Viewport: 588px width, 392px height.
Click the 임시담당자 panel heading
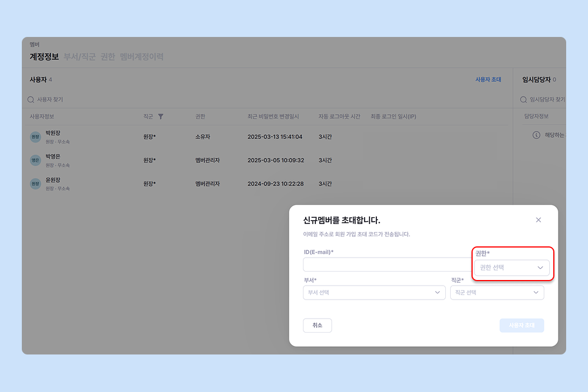(536, 80)
